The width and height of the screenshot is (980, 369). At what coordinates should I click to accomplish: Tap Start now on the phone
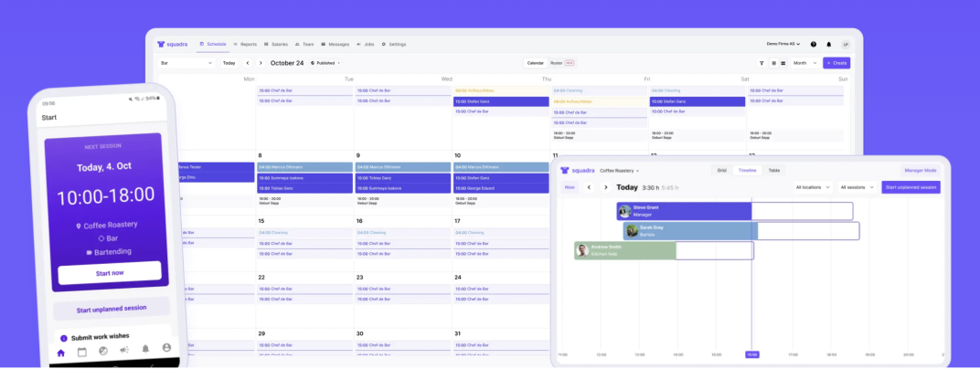point(110,273)
